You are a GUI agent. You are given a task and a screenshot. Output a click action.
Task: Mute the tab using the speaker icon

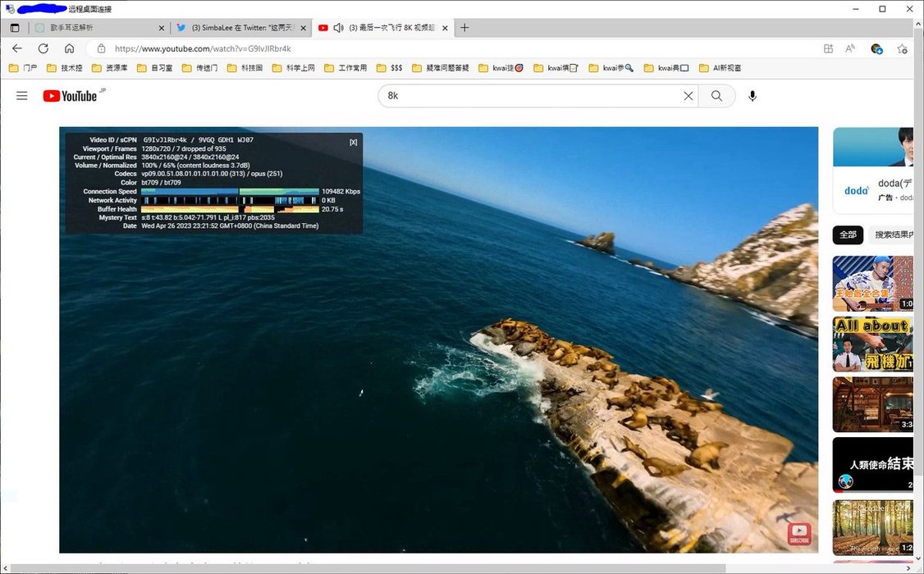[x=338, y=28]
